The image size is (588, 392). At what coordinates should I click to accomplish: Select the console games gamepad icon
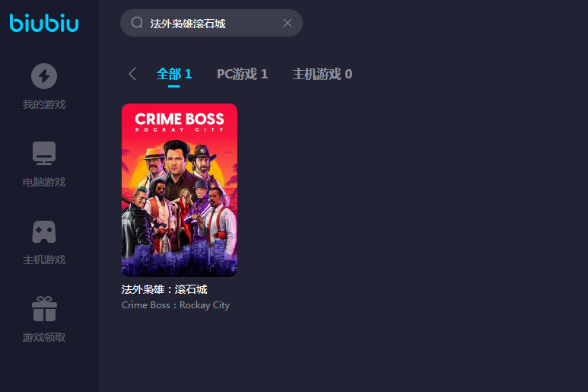(44, 231)
